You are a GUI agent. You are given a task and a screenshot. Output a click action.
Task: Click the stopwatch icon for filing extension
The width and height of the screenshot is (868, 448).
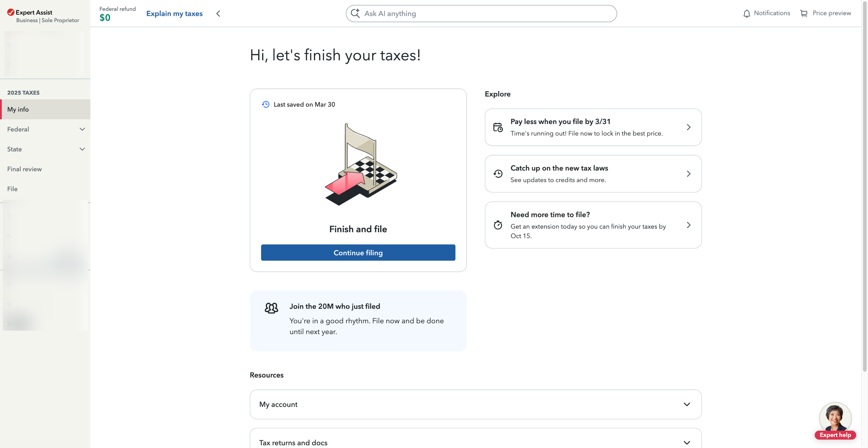[x=498, y=225]
